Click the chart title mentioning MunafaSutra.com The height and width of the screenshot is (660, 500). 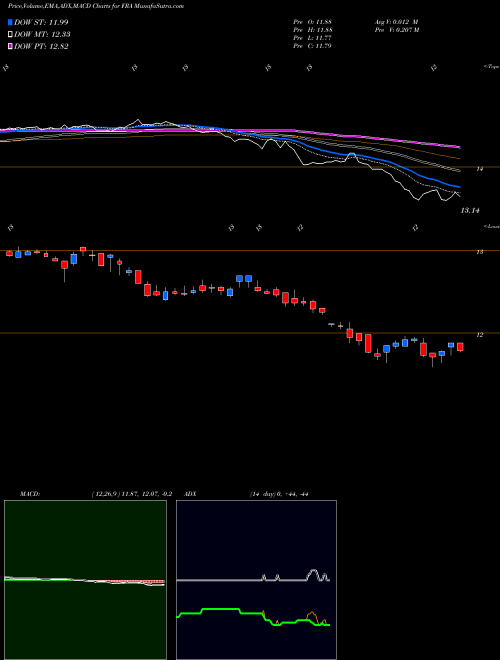tap(96, 7)
